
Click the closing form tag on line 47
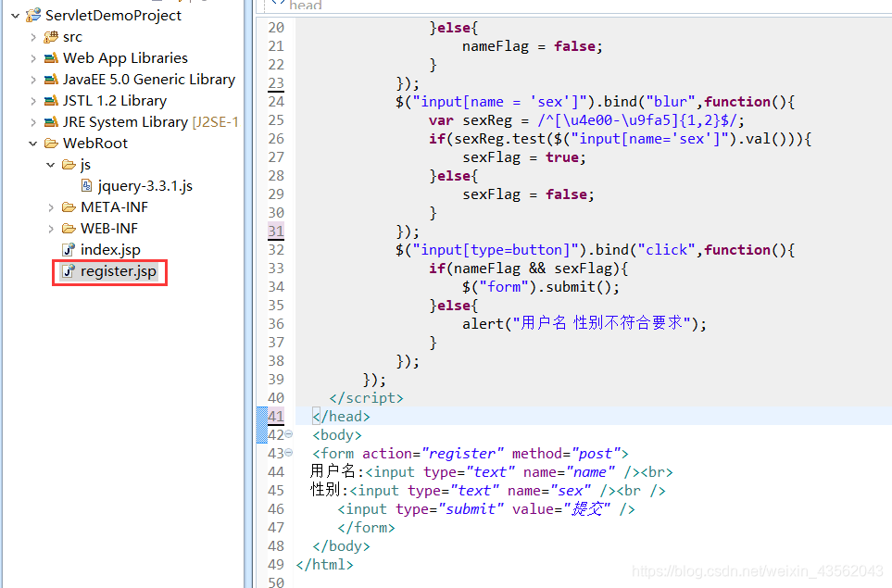(x=366, y=527)
